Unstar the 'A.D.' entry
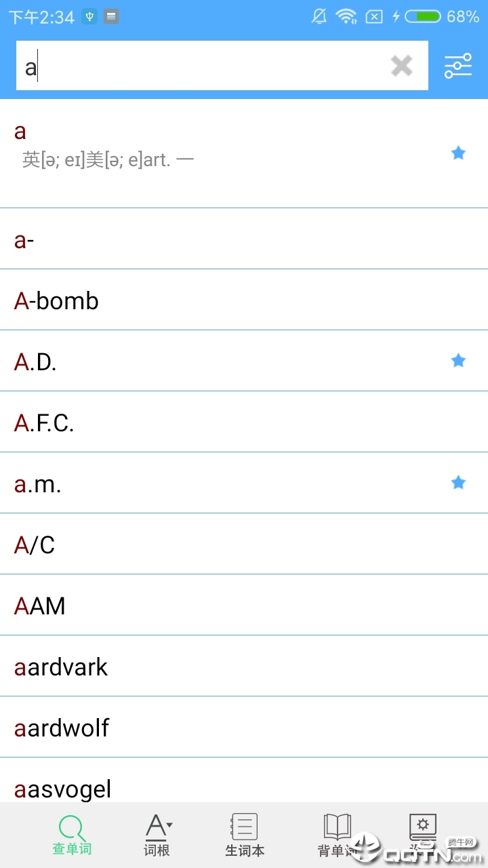The width and height of the screenshot is (488, 868). [x=458, y=361]
